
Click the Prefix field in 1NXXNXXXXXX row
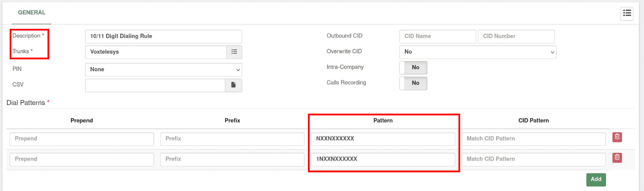point(232,159)
